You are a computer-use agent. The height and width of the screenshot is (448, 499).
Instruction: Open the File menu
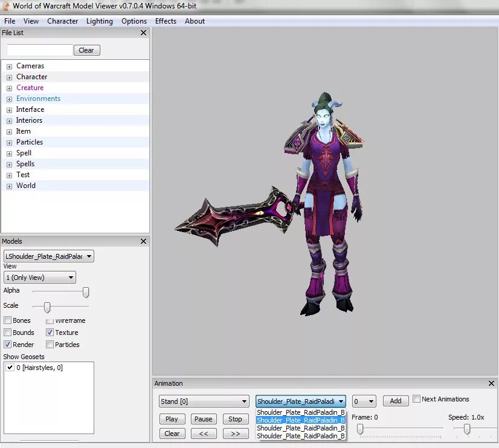point(10,21)
